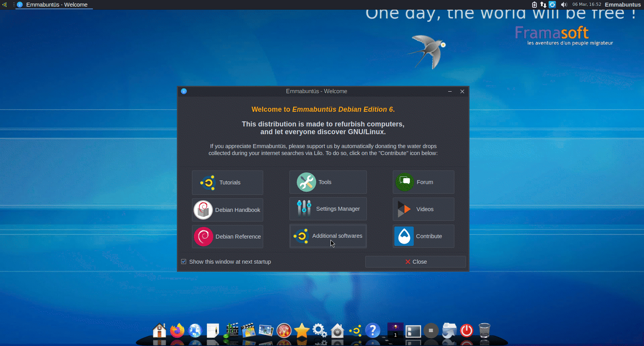Click the volume speaker icon in panel
The height and width of the screenshot is (346, 644).
[x=564, y=5]
